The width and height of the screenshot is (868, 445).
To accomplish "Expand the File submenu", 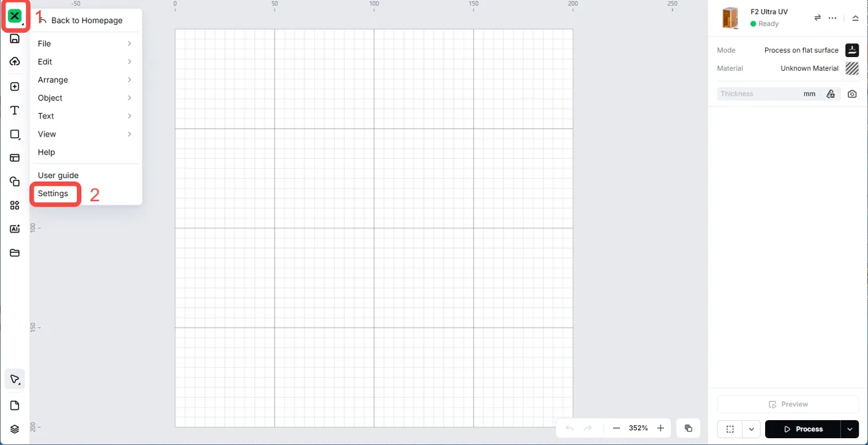I will (x=86, y=43).
